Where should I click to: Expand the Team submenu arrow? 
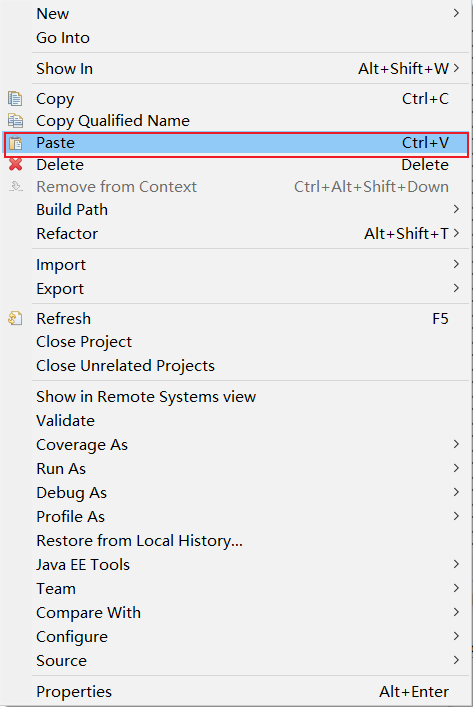456,588
